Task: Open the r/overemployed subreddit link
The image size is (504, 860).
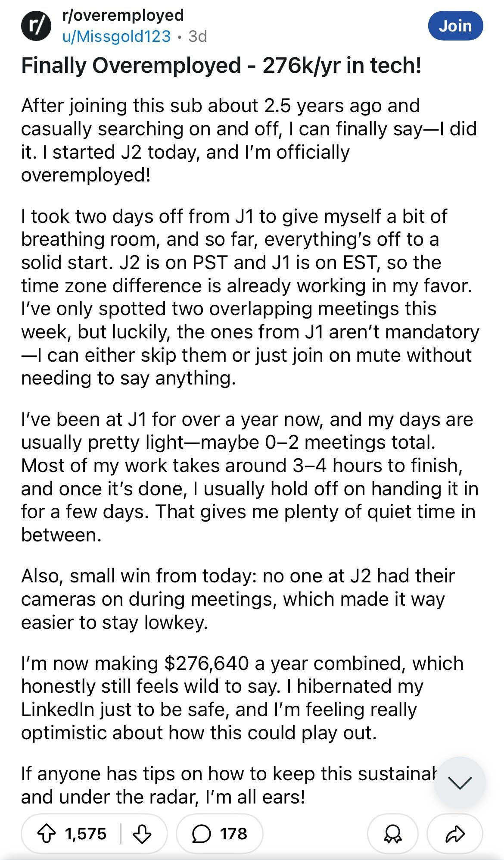Action: (123, 15)
